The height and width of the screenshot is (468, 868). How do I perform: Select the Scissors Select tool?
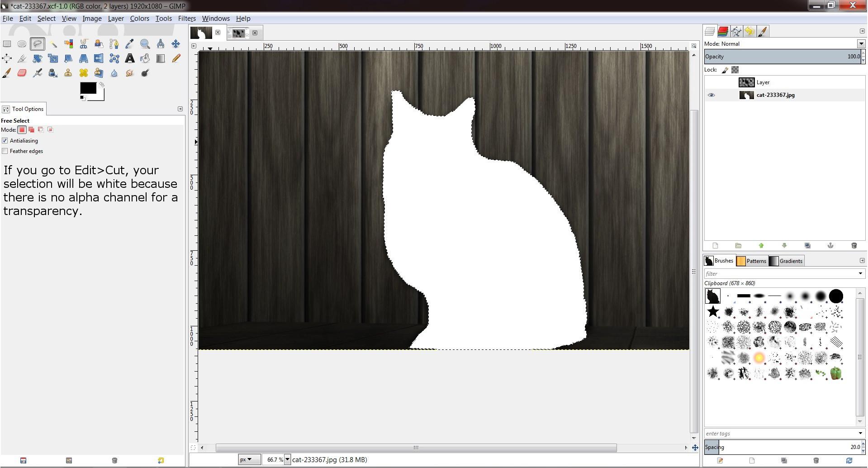pyautogui.click(x=84, y=44)
